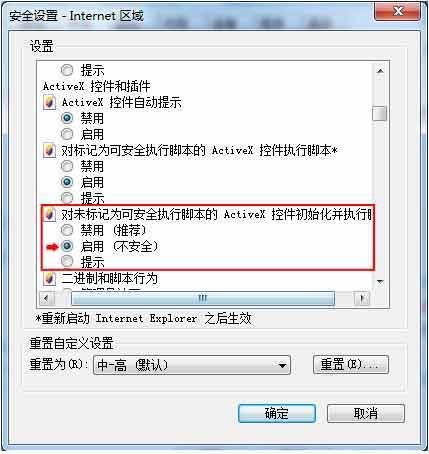Select 提示 under the safe-marked ActiveX scripting option
429x454 pixels.
pyautogui.click(x=67, y=198)
